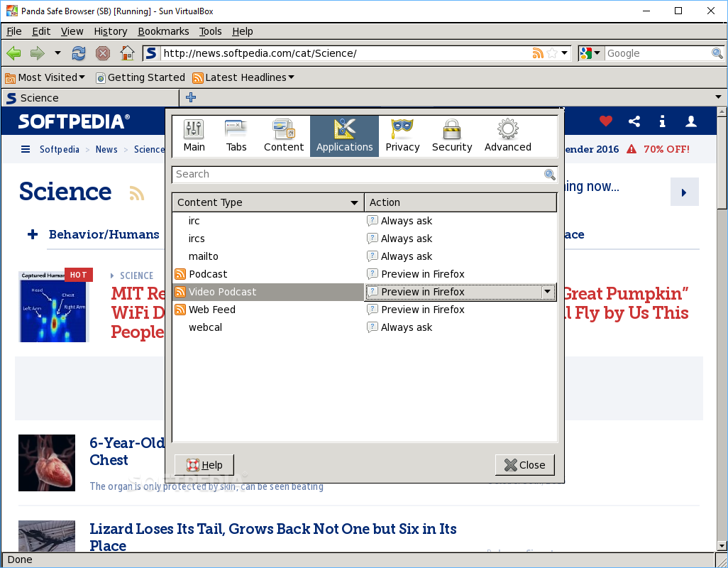728x568 pixels.
Task: Close the preferences dialog
Action: click(x=524, y=465)
